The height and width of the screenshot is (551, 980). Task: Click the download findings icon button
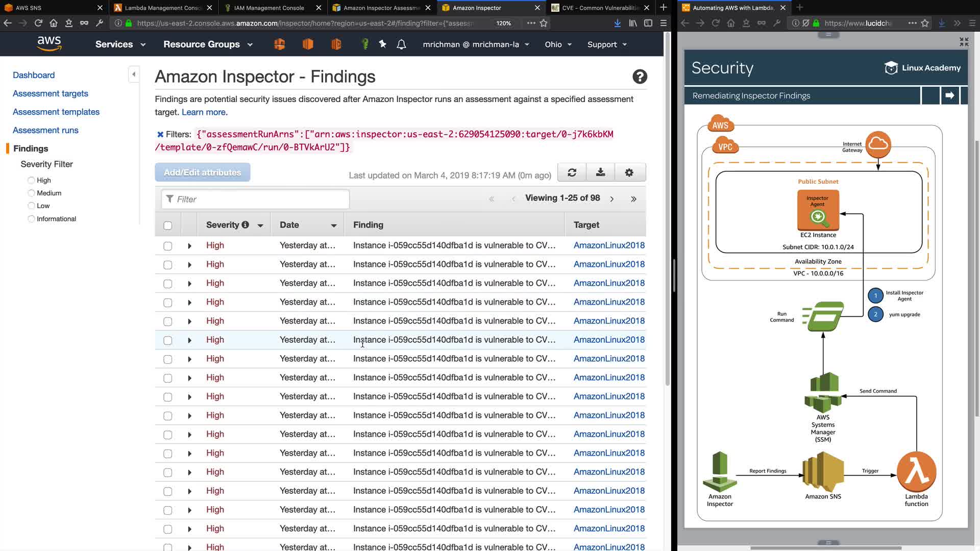click(x=600, y=172)
